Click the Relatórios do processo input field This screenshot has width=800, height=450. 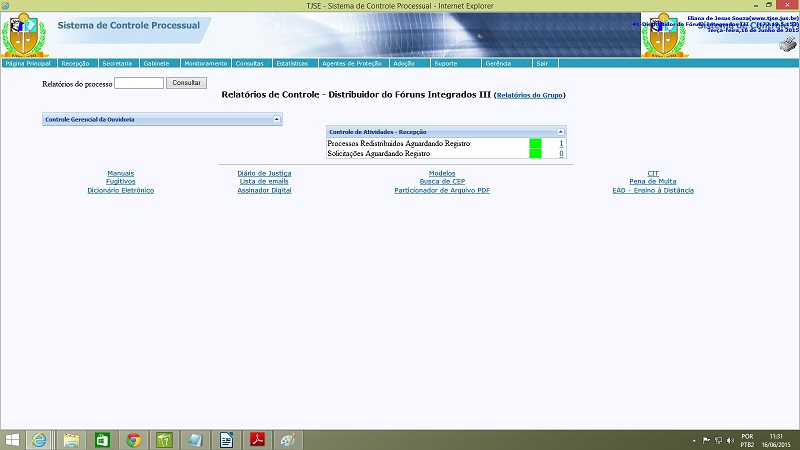[x=139, y=83]
